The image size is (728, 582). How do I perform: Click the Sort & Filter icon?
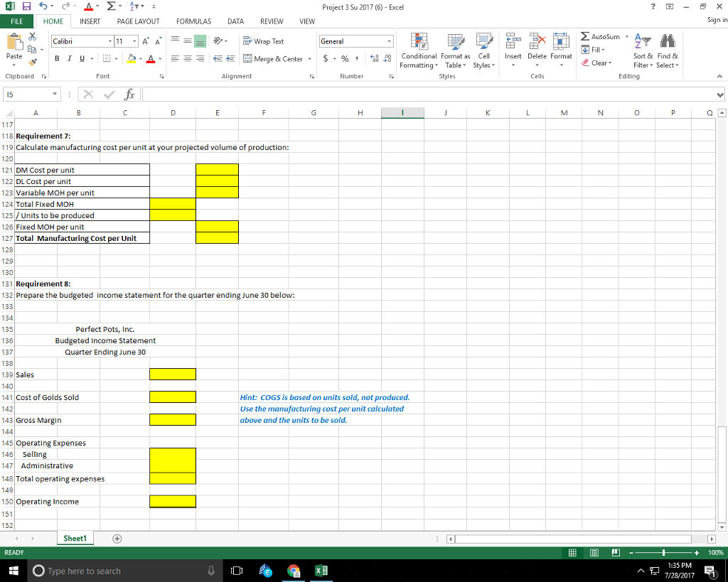[642, 50]
